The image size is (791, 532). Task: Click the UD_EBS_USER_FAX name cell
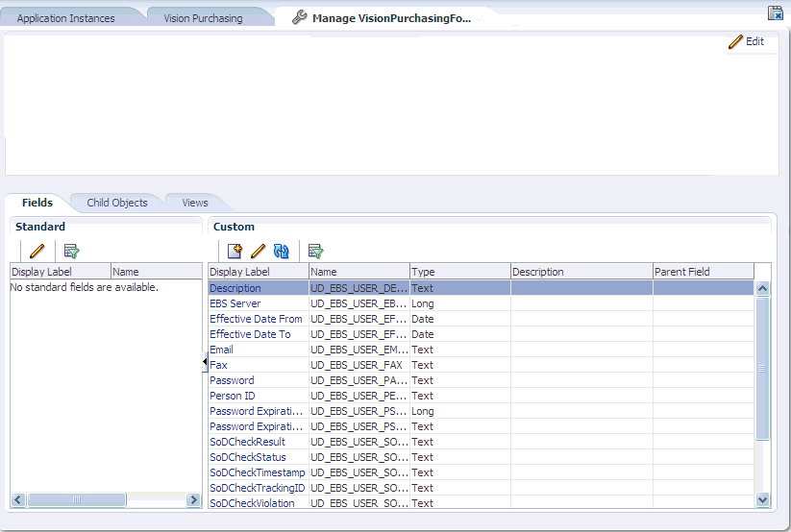(x=359, y=365)
